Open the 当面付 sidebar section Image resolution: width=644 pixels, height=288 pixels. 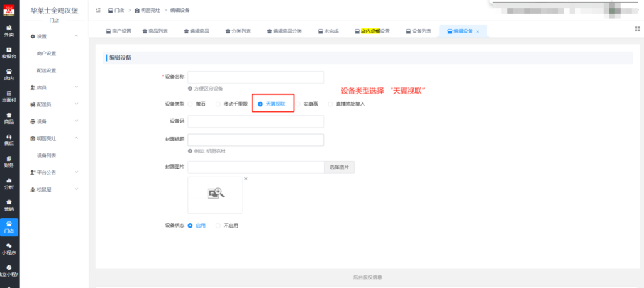[9, 97]
